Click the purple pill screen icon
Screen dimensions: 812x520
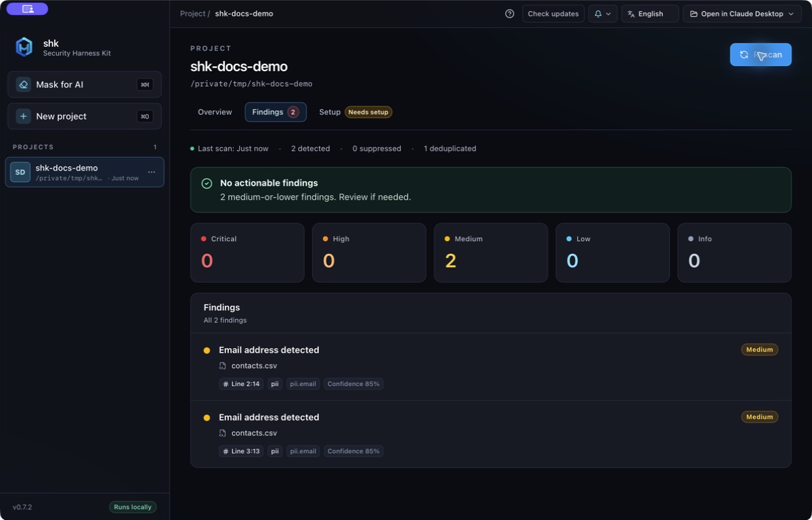pyautogui.click(x=28, y=9)
